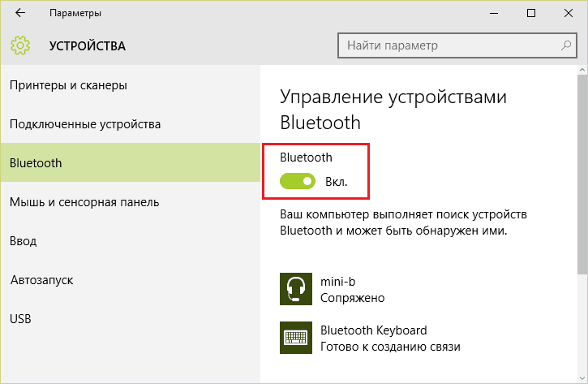Viewport: 588px width, 384px height.
Task: Select Bluetooth in the sidebar
Action: (130, 163)
